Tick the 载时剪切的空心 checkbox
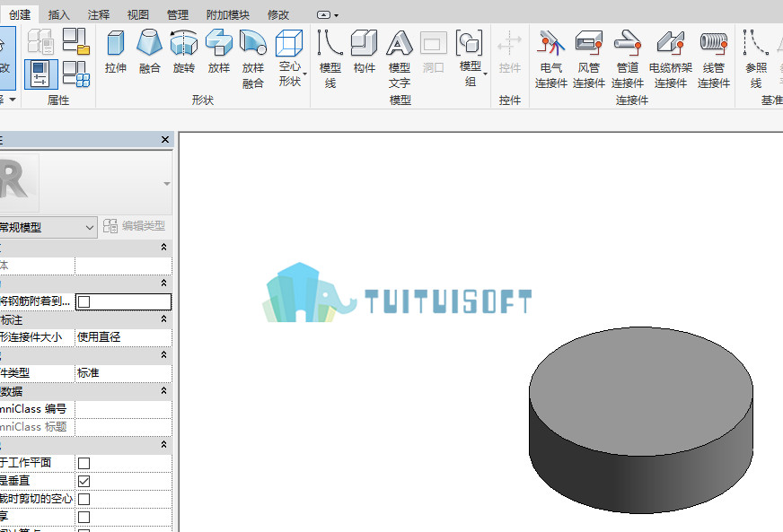 click(84, 499)
